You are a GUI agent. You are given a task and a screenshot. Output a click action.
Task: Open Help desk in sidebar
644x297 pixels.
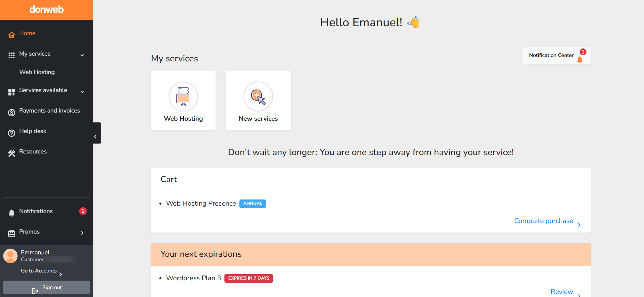pos(33,131)
